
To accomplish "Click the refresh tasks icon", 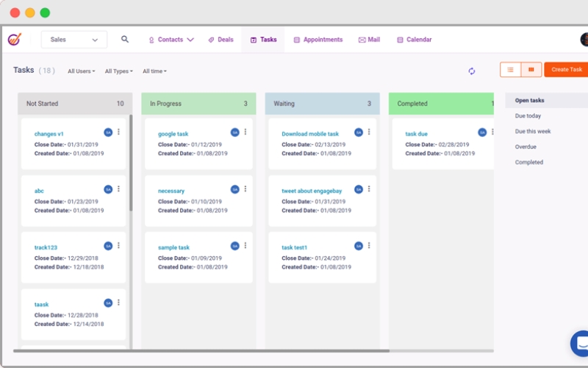I will 472,71.
